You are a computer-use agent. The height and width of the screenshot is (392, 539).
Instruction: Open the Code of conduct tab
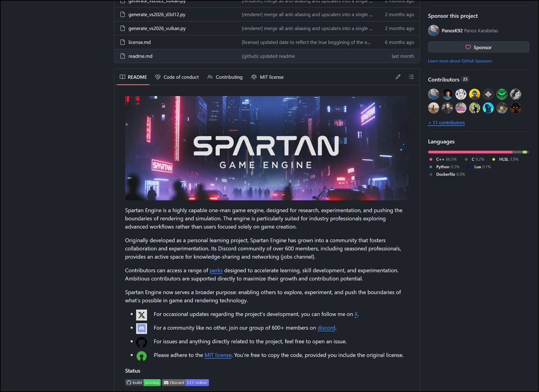177,77
